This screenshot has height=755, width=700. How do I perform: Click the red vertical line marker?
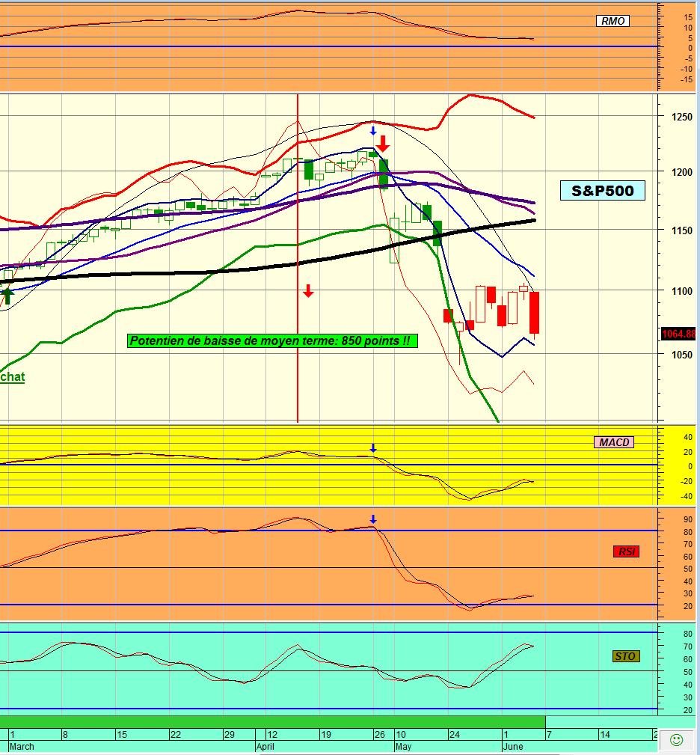[298, 258]
